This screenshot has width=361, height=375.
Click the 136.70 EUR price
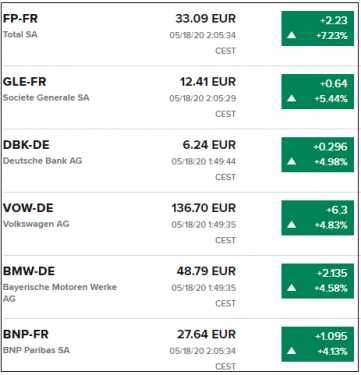click(204, 208)
